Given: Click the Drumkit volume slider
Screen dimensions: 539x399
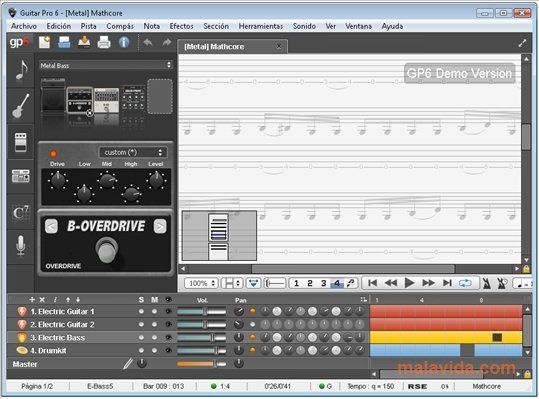Looking at the screenshot, I should pyautogui.click(x=201, y=351).
